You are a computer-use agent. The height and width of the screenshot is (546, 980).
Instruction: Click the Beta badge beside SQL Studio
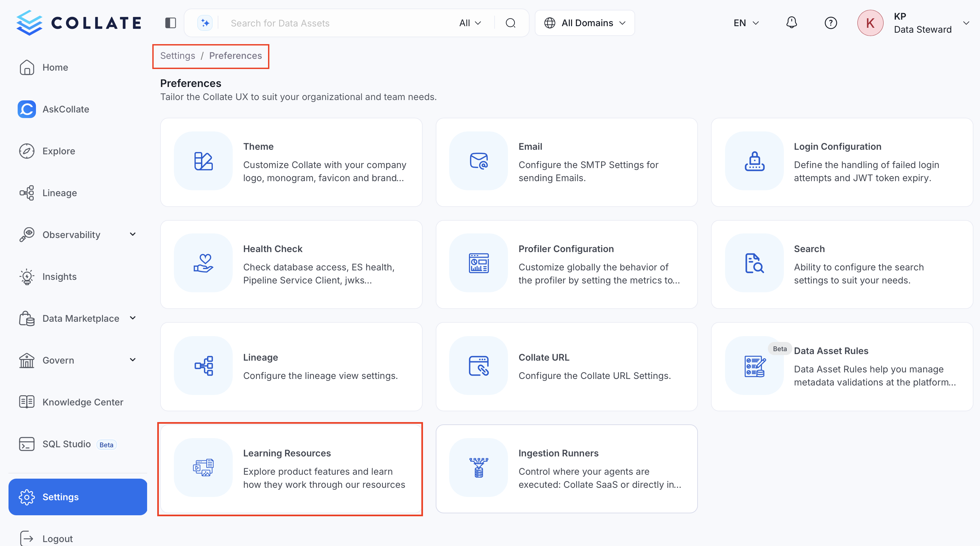click(106, 445)
